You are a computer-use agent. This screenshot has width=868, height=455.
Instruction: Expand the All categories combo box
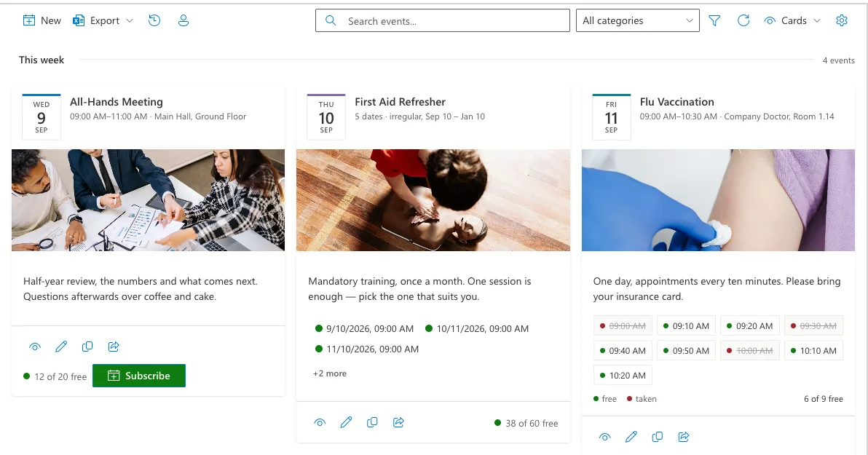click(x=637, y=20)
